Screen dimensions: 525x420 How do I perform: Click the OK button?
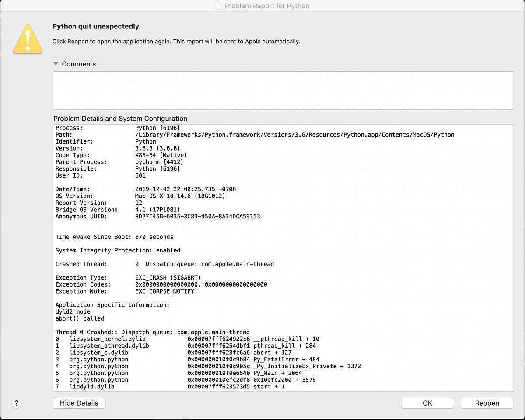coord(427,403)
